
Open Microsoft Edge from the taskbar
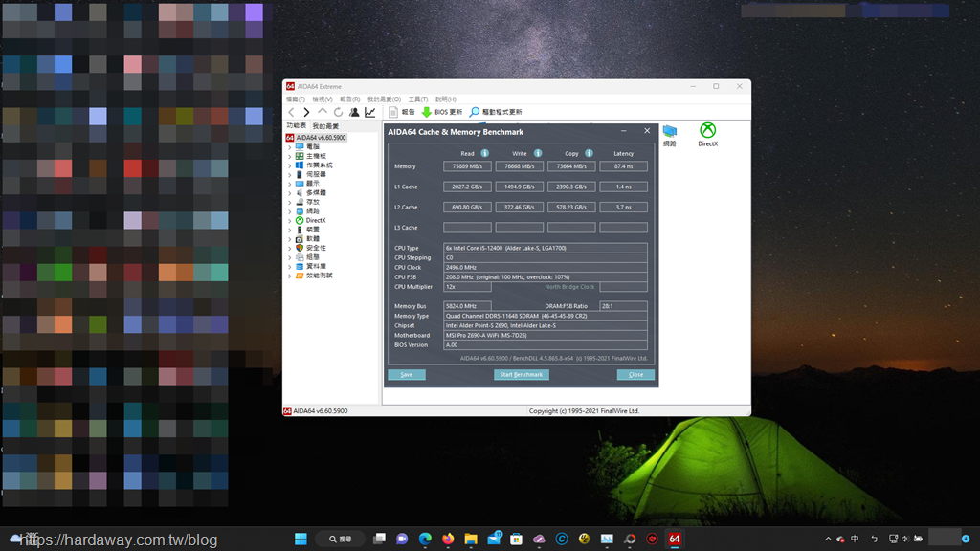pyautogui.click(x=425, y=539)
